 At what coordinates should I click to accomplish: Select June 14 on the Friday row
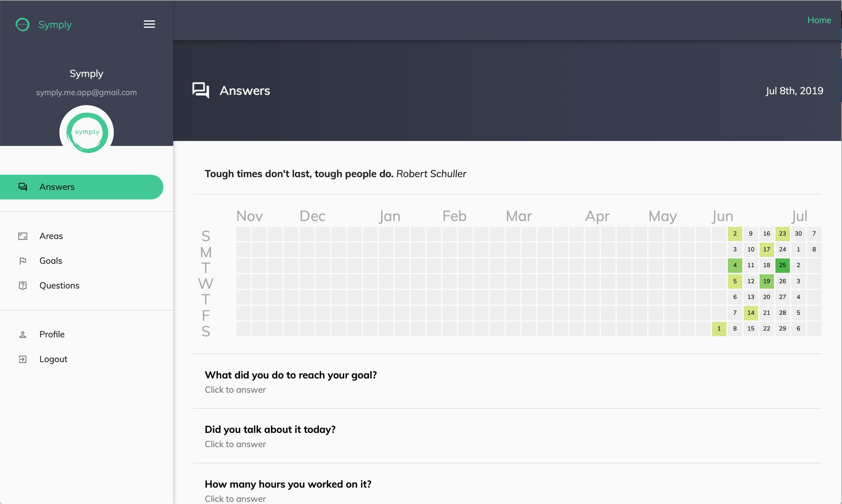(750, 313)
